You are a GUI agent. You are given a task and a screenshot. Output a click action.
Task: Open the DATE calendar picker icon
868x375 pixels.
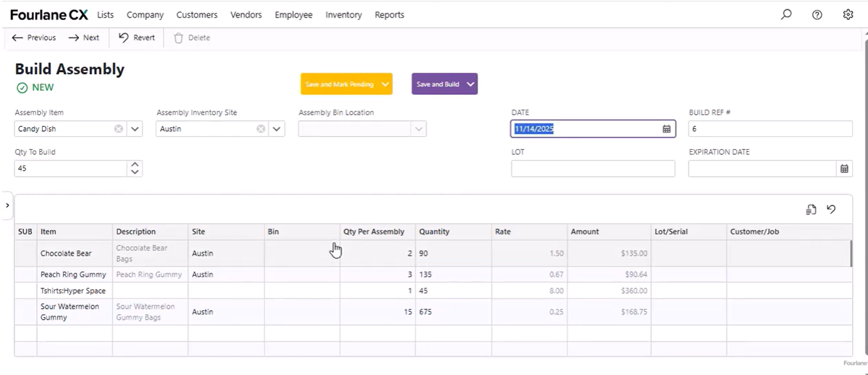(667, 129)
